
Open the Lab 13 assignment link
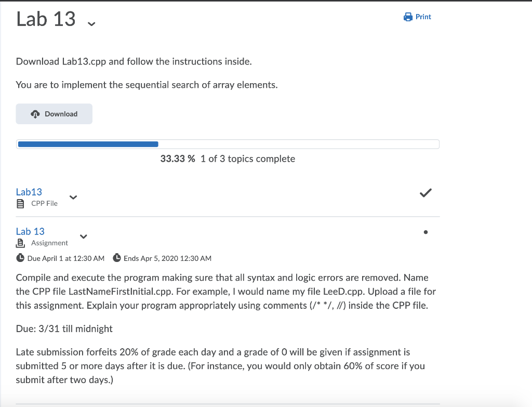click(x=30, y=231)
